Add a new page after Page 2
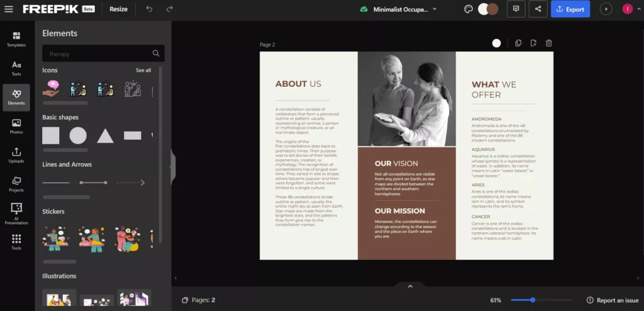Image resolution: width=644 pixels, height=311 pixels. (x=533, y=43)
